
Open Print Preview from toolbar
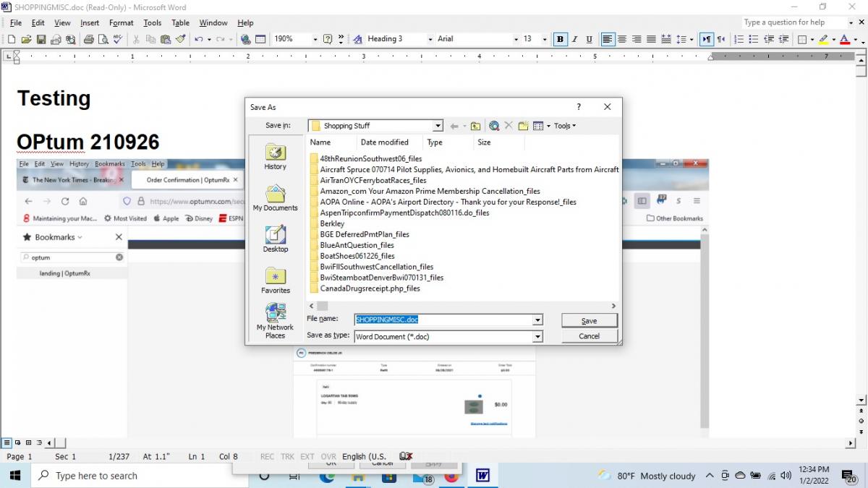click(x=103, y=39)
